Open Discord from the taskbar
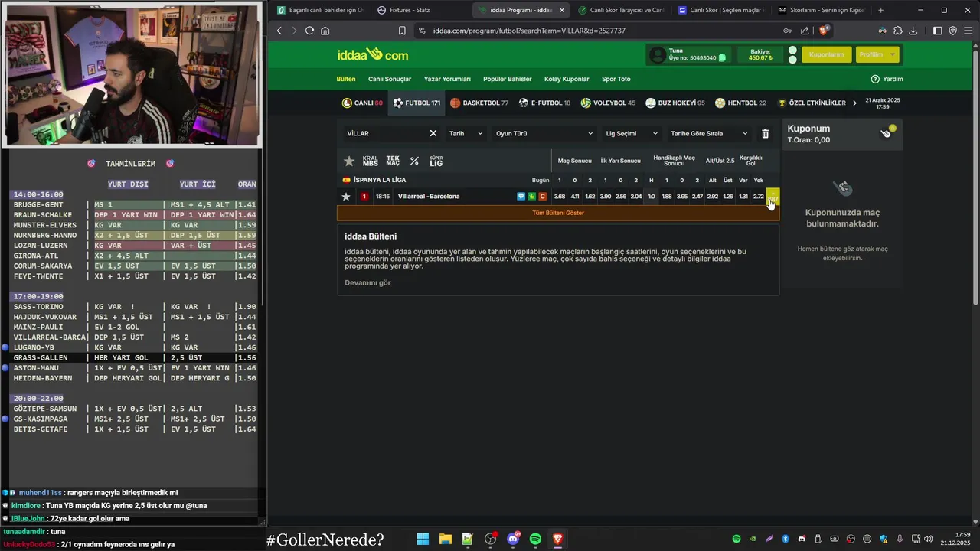Image resolution: width=980 pixels, height=551 pixels. (x=513, y=540)
